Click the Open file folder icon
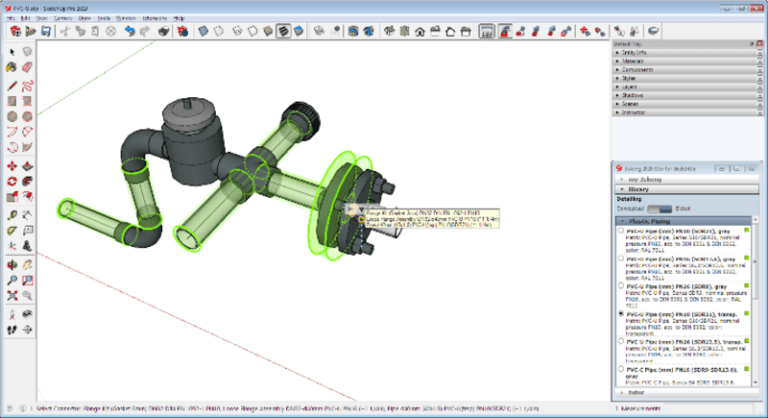The width and height of the screenshot is (768, 418). [x=30, y=31]
